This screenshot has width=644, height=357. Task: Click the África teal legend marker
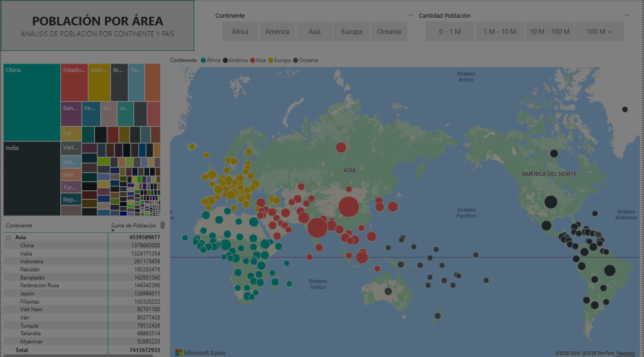click(x=203, y=60)
